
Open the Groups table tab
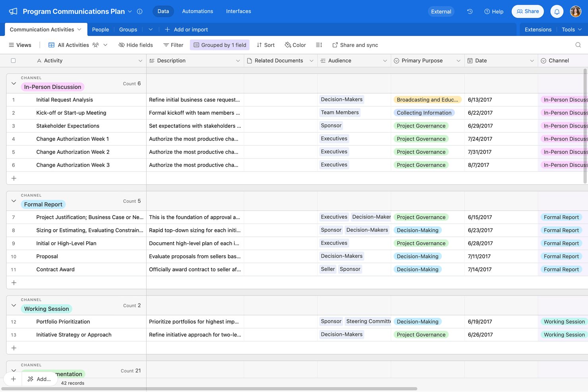[128, 29]
